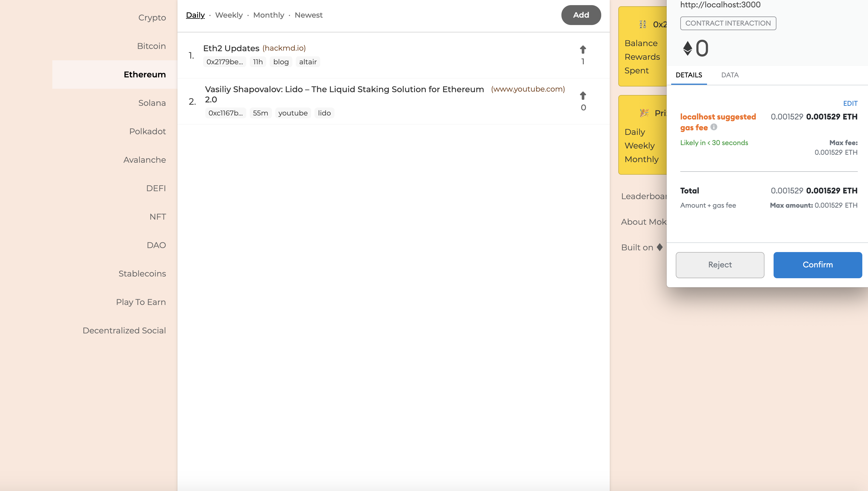Open the NFT category

click(x=158, y=217)
